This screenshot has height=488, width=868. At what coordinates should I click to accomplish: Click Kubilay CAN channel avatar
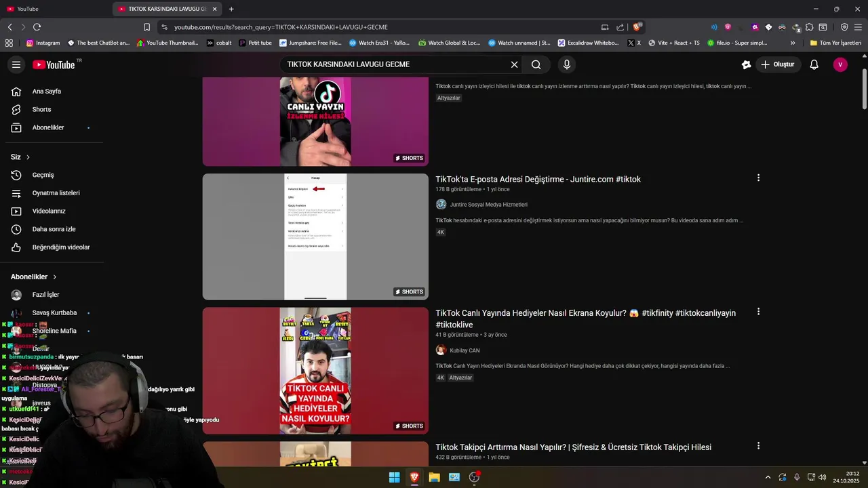click(x=441, y=350)
